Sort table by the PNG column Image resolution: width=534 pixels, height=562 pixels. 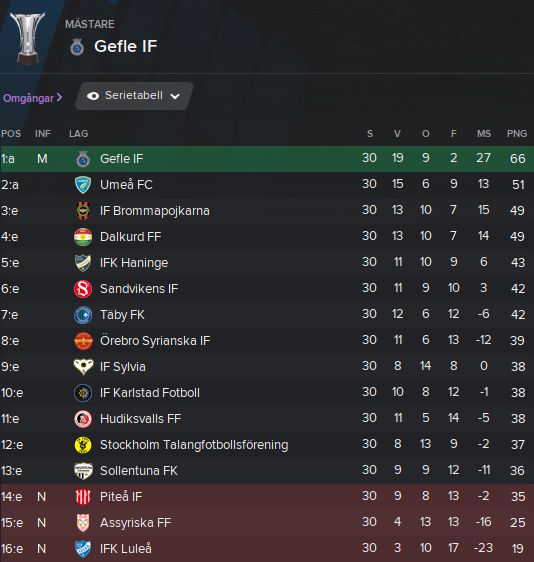tap(517, 134)
